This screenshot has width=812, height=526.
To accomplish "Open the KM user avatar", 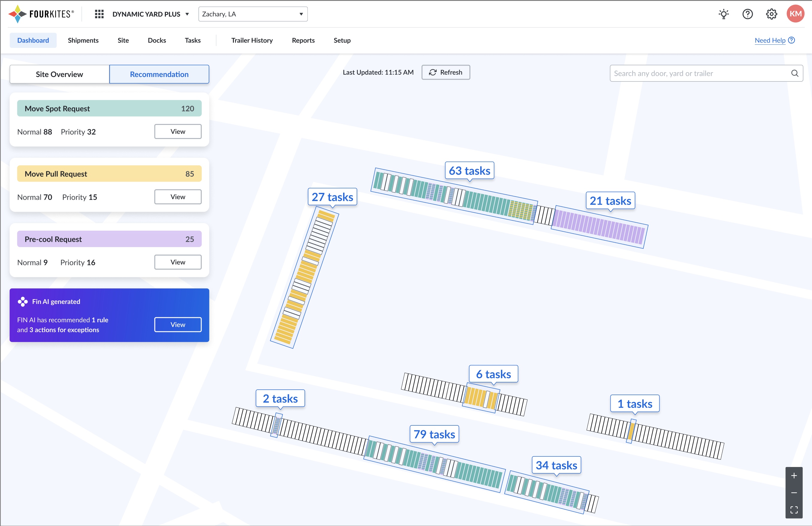I will [x=796, y=14].
